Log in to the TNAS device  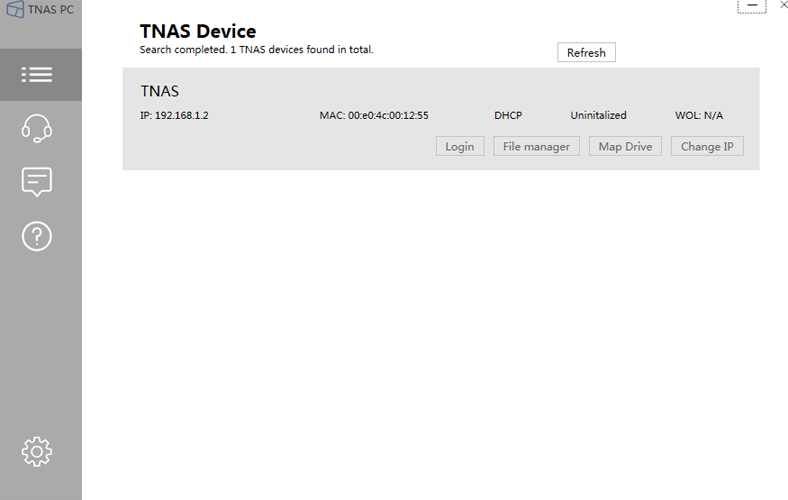click(x=460, y=146)
